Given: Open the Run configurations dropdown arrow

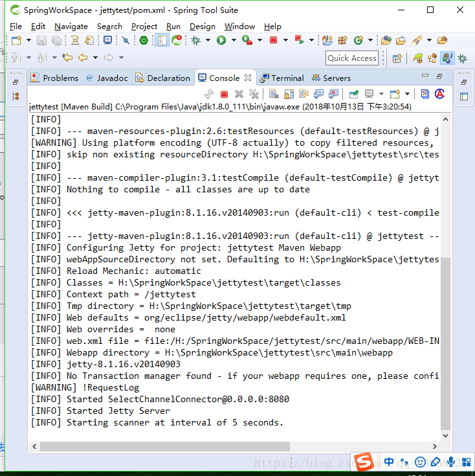Looking at the screenshot, I should coord(234,40).
